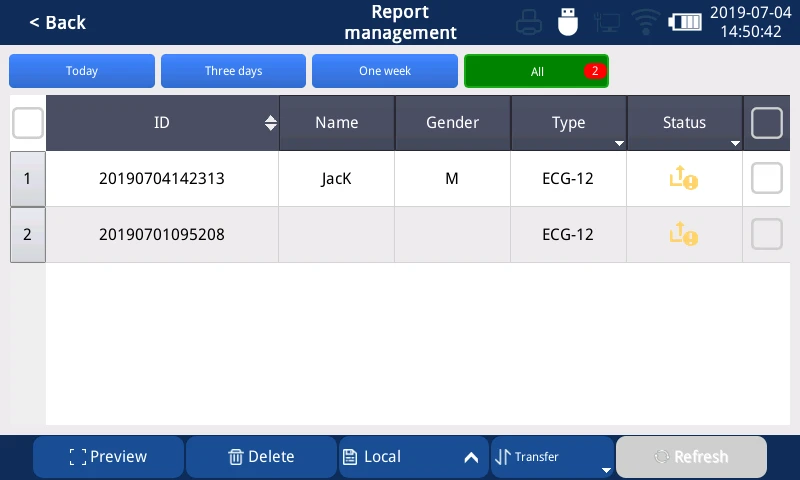Click the red count badge showing 2

pyautogui.click(x=595, y=71)
